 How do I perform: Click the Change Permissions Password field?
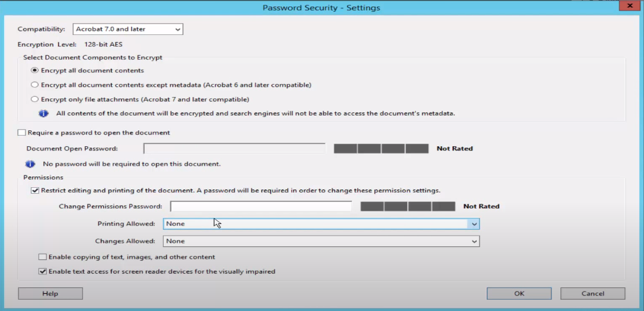(x=261, y=207)
